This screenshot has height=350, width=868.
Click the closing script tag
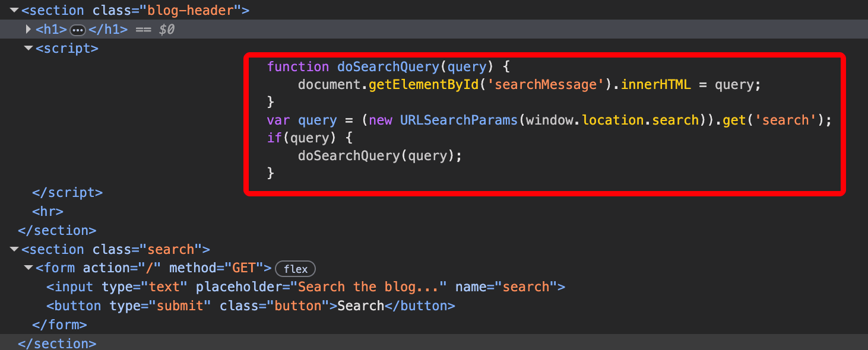coord(67,193)
